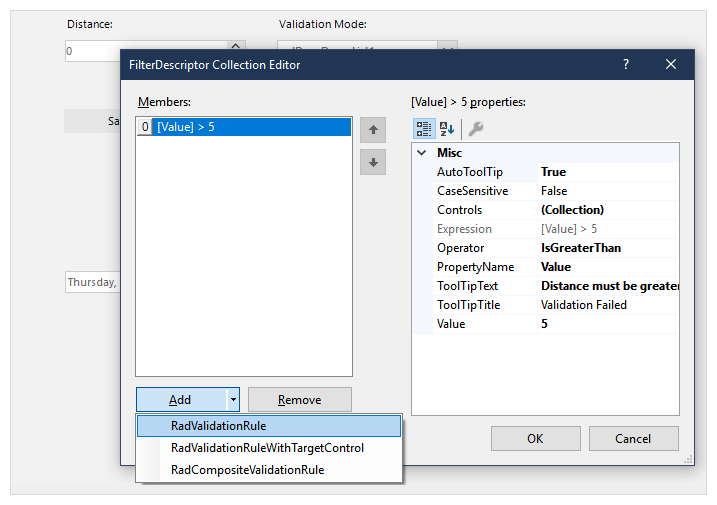Switch property grid to Alphabetical sort
The width and height of the screenshot is (717, 505).
pos(447,129)
